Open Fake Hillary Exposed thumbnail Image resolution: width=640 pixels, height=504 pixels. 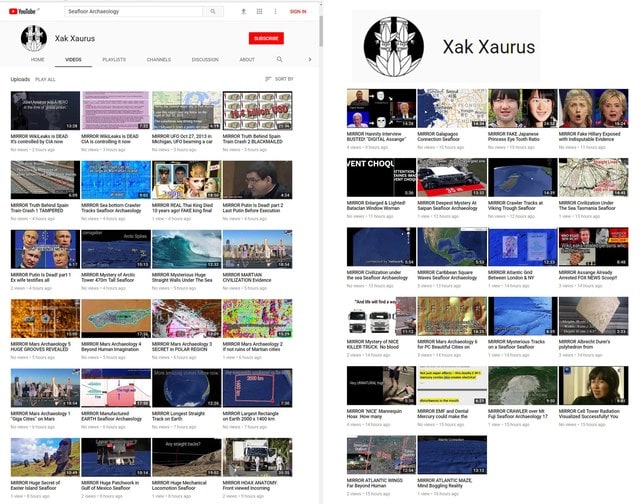[x=593, y=108]
